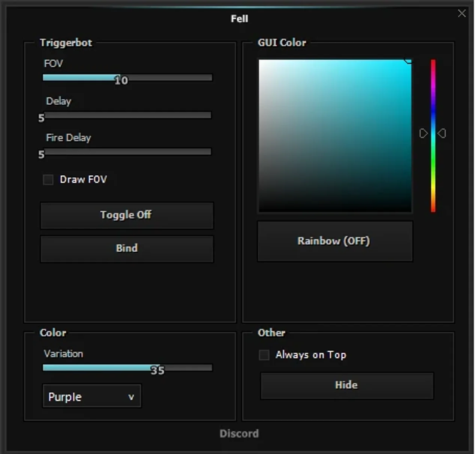Image resolution: width=476 pixels, height=454 pixels.
Task: Pick a shade in GUI Color gradient square
Action: [x=335, y=136]
